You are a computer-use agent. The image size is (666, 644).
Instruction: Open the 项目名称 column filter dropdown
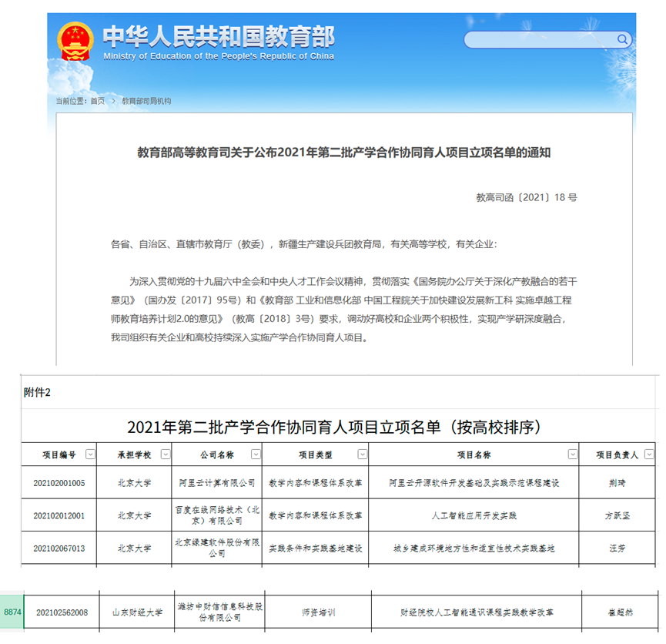pyautogui.click(x=573, y=454)
